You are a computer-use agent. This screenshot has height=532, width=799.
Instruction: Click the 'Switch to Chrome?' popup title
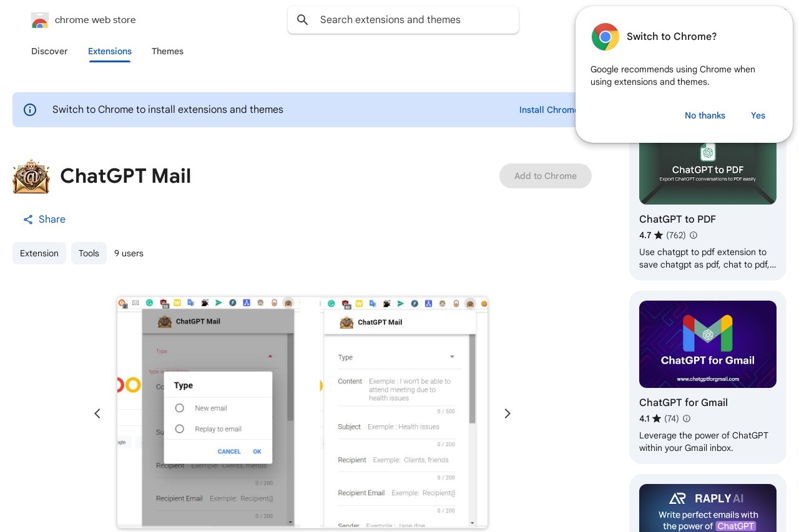(x=672, y=37)
